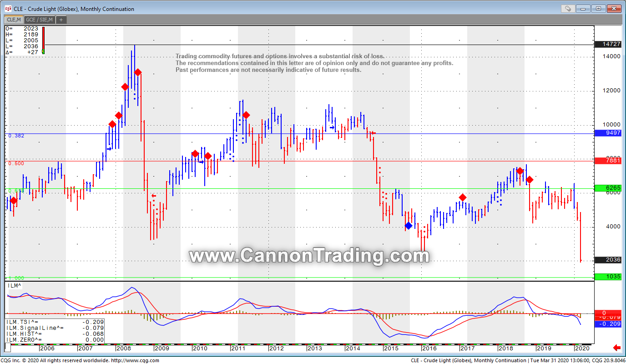
Task: Click the 2016 label on time axis
Action: (x=429, y=348)
